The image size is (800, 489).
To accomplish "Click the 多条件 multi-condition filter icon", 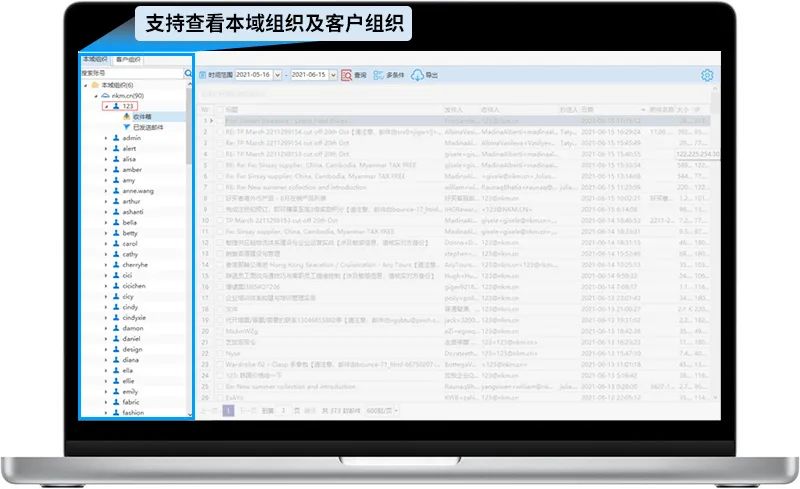I will [x=378, y=75].
